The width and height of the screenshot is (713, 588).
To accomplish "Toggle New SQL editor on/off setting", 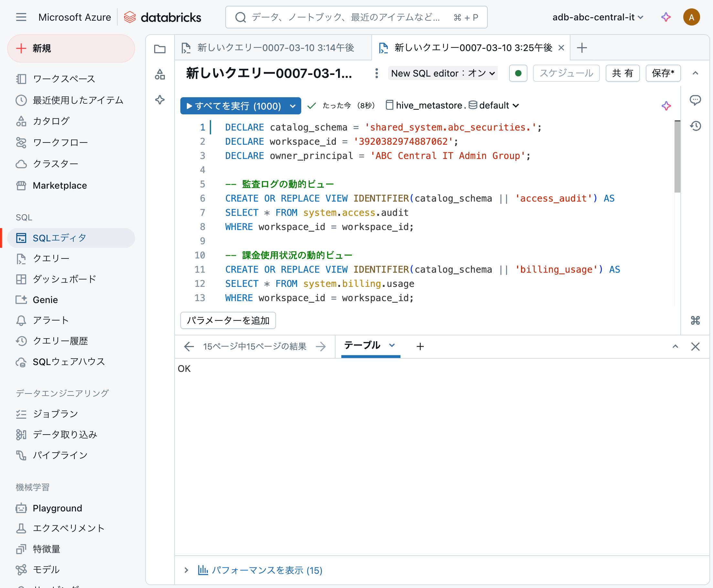I will coord(442,73).
